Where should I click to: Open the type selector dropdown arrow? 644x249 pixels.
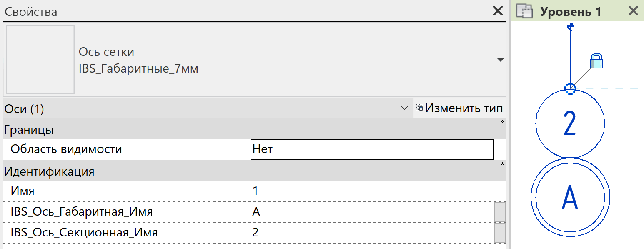[x=501, y=60]
